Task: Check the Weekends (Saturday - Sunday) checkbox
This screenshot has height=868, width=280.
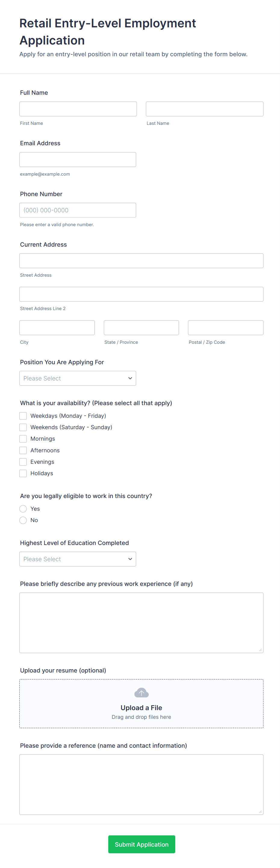Action: (x=23, y=427)
